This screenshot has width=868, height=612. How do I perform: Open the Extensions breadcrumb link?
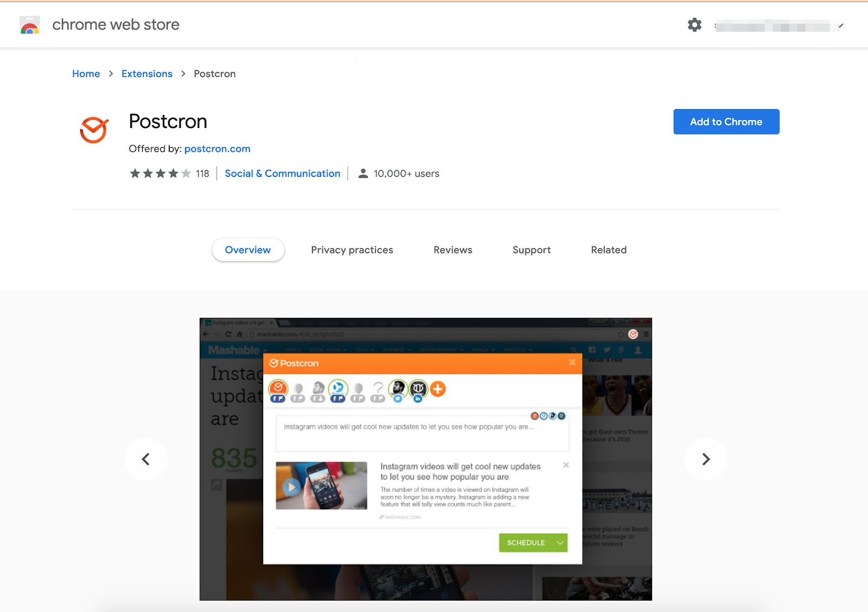(x=147, y=74)
